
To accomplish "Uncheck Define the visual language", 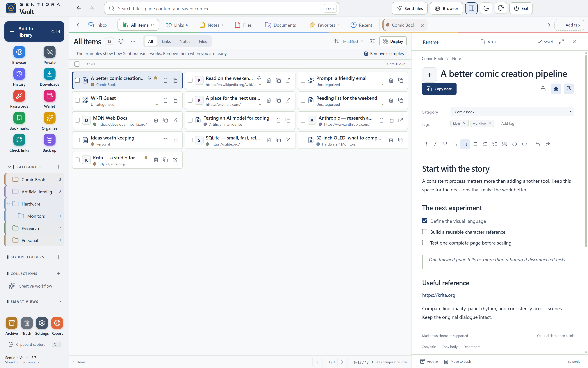I will 425,221.
